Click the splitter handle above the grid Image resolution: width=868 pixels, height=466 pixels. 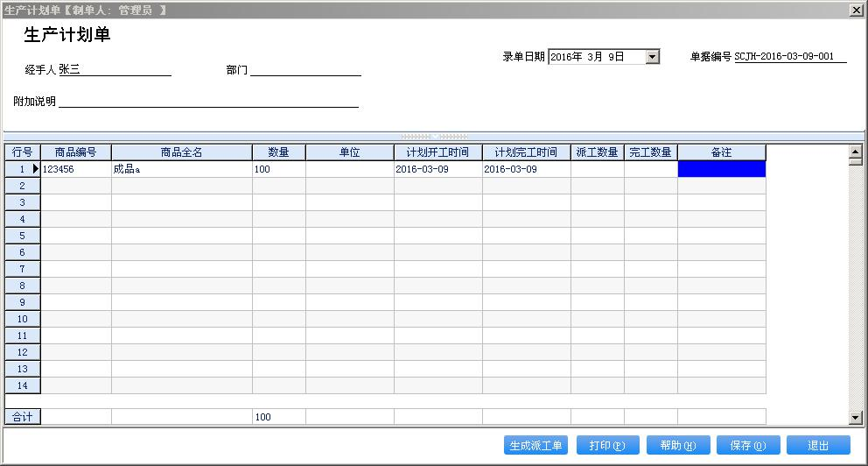tap(434, 136)
